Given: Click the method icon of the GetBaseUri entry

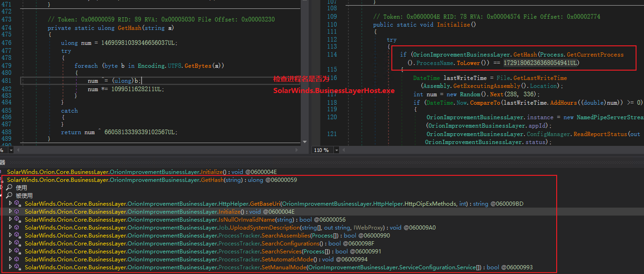Looking at the screenshot, I should click(x=18, y=204).
